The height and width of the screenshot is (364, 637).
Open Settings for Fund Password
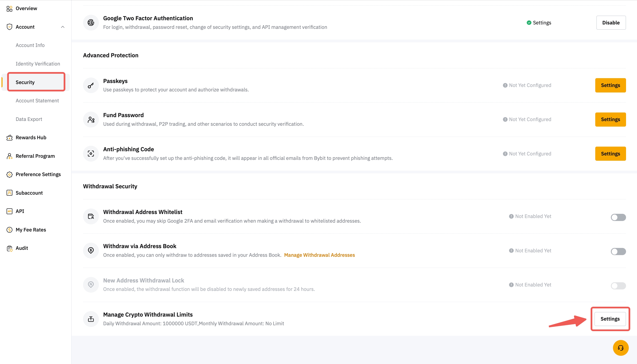coord(610,119)
